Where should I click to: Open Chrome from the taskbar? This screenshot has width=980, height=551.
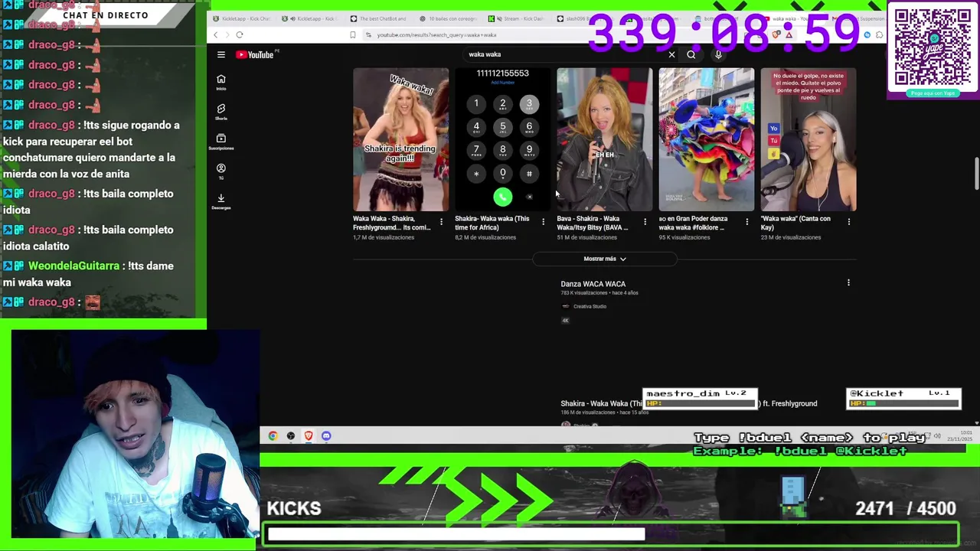[x=273, y=436]
